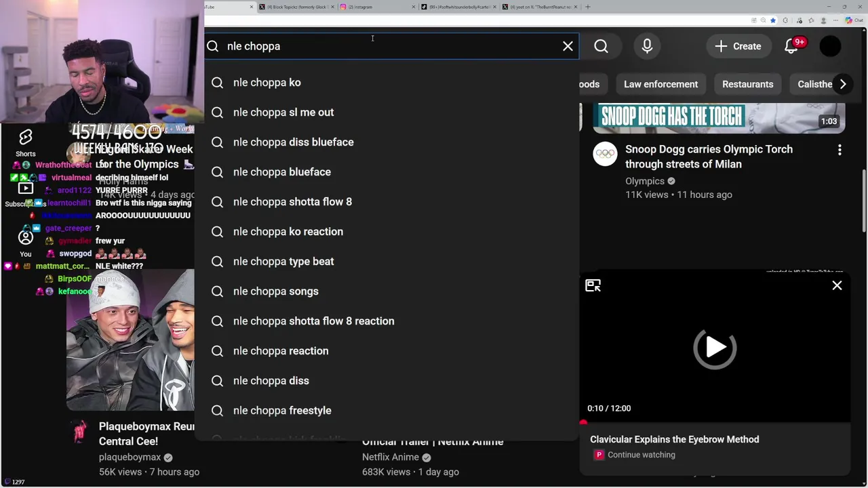Viewport: 868px width, 488px height.
Task: Switch to the yeet on X browser tab
Action: pyautogui.click(x=539, y=7)
